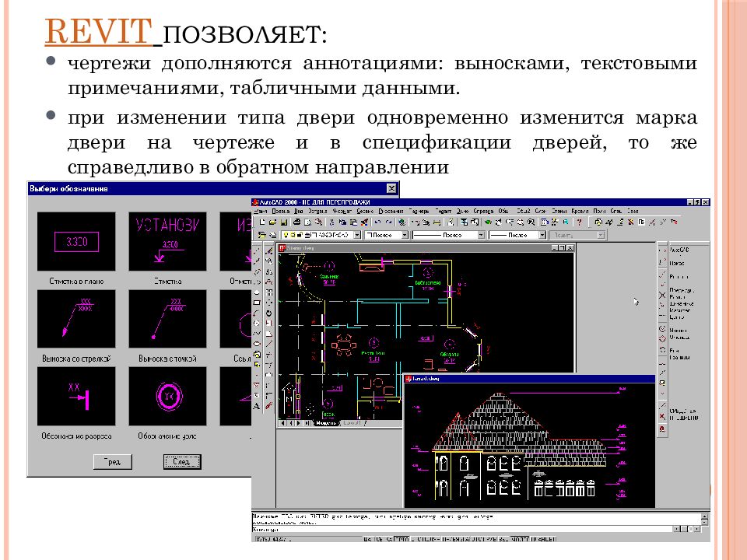The image size is (747, 560).
Task: Choose the Отметка symbol thumbnail
Action: (x=168, y=241)
